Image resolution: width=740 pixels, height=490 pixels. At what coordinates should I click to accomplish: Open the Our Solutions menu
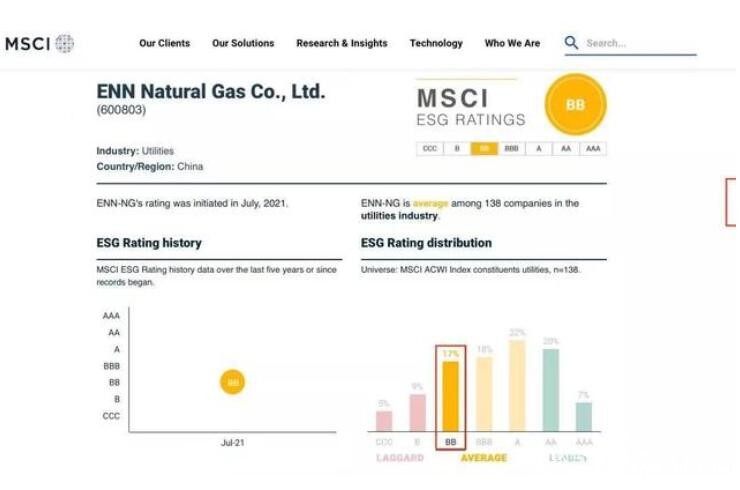click(243, 43)
